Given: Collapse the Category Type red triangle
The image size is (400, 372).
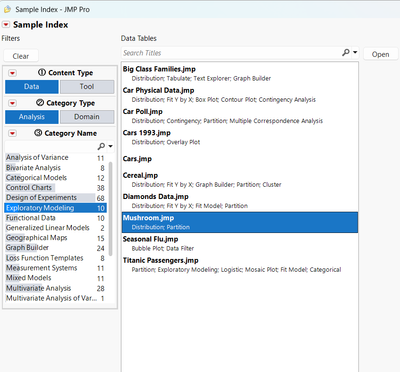Looking at the screenshot, I should point(12,103).
